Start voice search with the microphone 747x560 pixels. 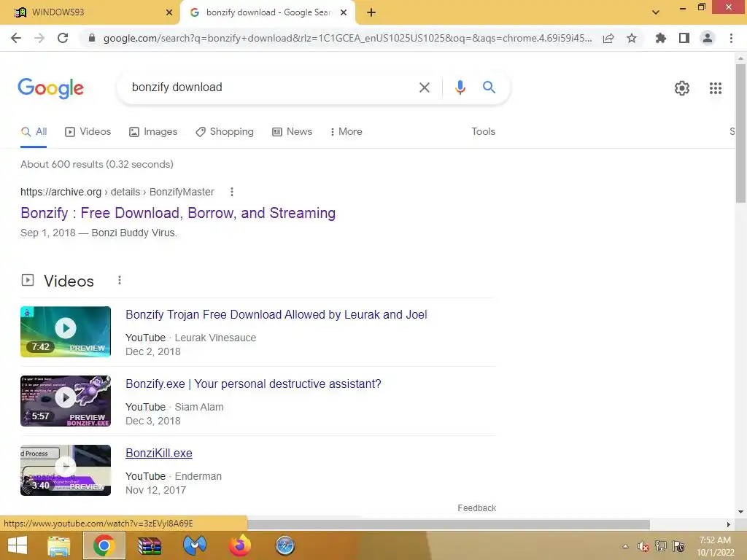pos(460,87)
